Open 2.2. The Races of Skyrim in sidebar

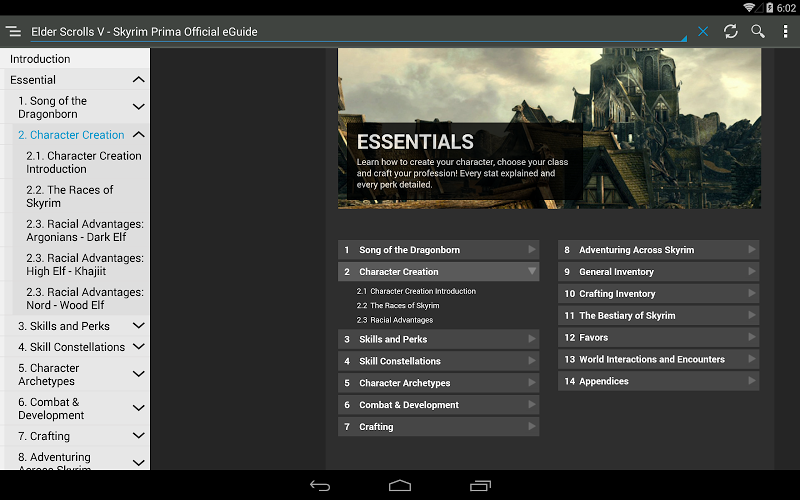[x=69, y=196]
